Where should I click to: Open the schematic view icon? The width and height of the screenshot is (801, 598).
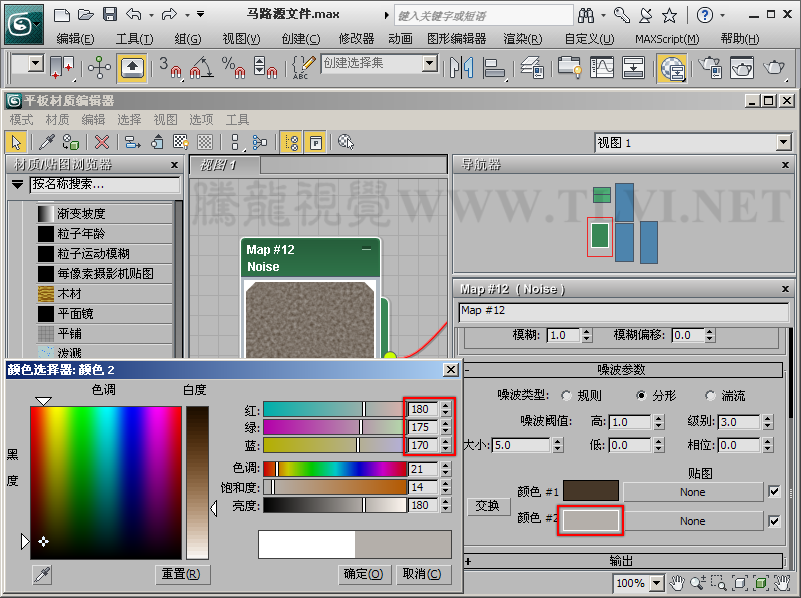pos(633,68)
